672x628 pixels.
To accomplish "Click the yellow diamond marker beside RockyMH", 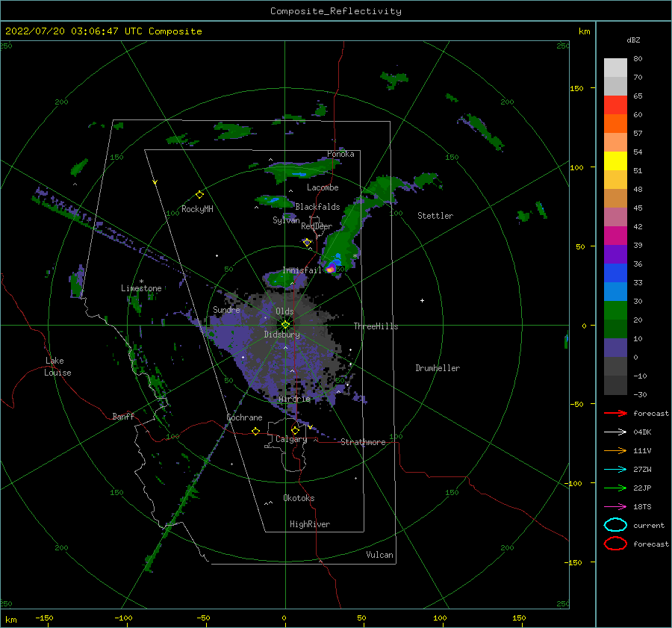I will click(x=199, y=195).
